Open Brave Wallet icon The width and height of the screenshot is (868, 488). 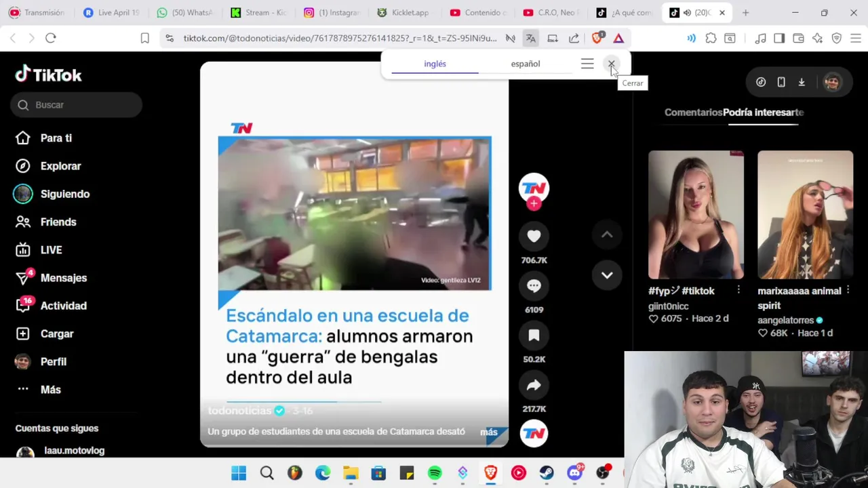click(x=798, y=38)
